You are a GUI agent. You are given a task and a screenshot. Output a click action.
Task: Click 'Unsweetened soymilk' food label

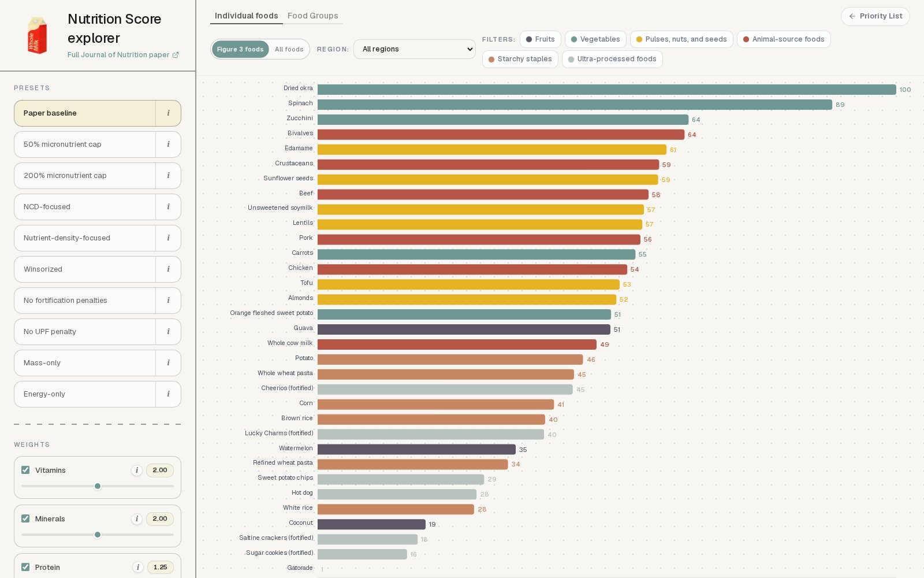(x=280, y=208)
